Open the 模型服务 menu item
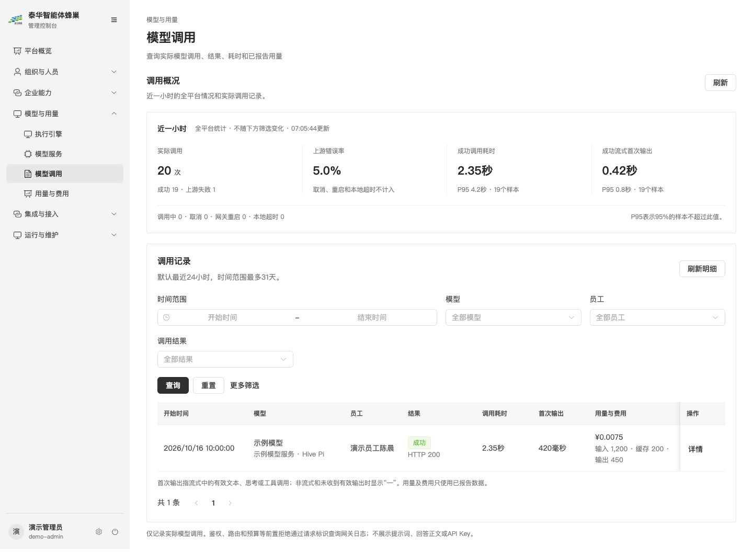753x560 pixels. (x=65, y=154)
